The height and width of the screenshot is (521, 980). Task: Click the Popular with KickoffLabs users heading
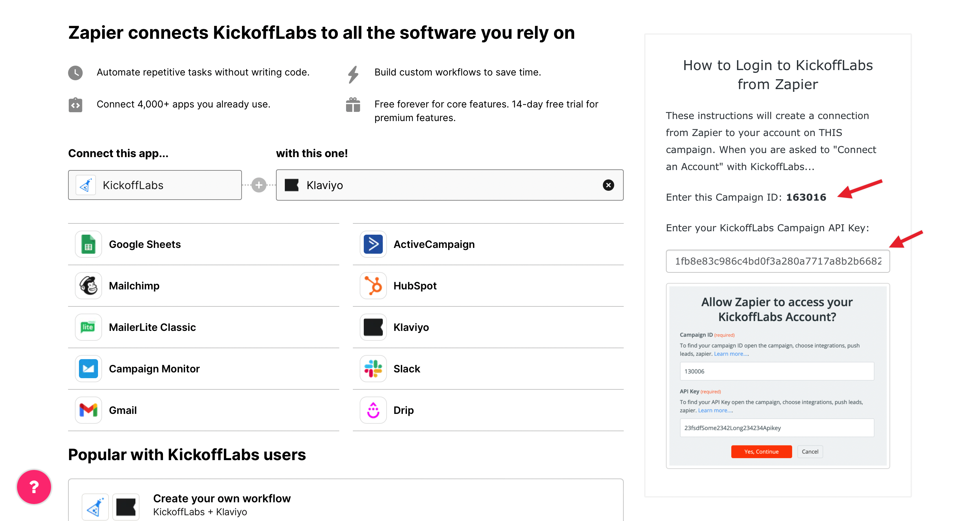(187, 455)
